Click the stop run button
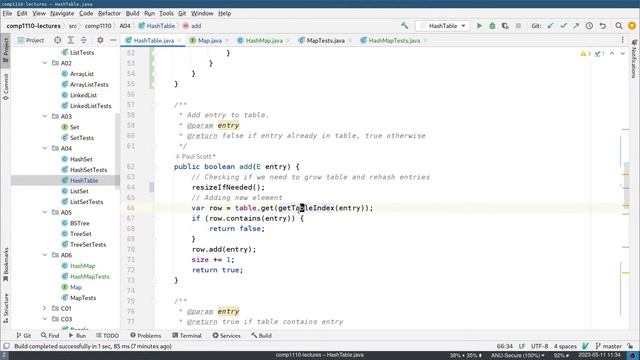Screen dimensions: 640x360 [518, 26]
